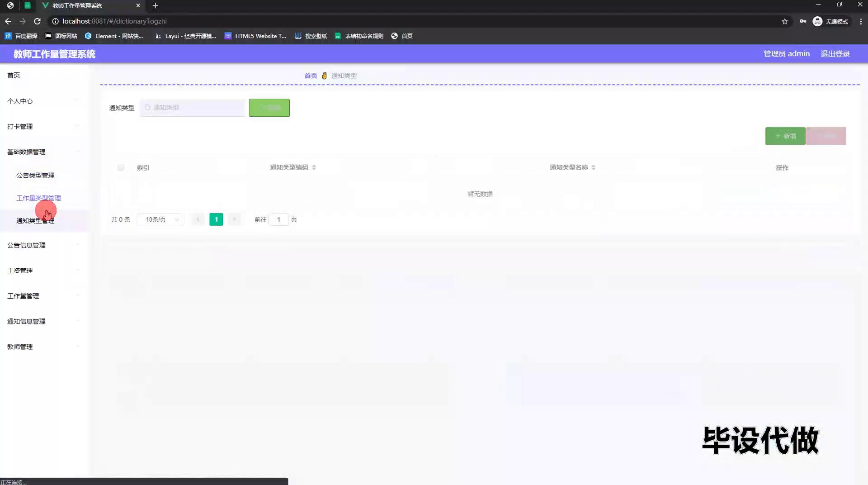Expand the 工资管理 sidebar menu
The image size is (868, 485).
[x=20, y=271]
